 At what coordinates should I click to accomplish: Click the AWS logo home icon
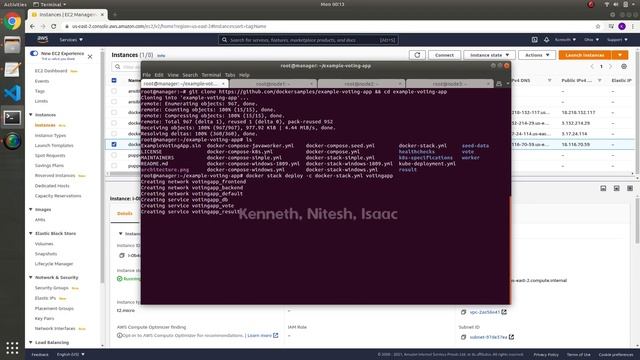coord(42,40)
